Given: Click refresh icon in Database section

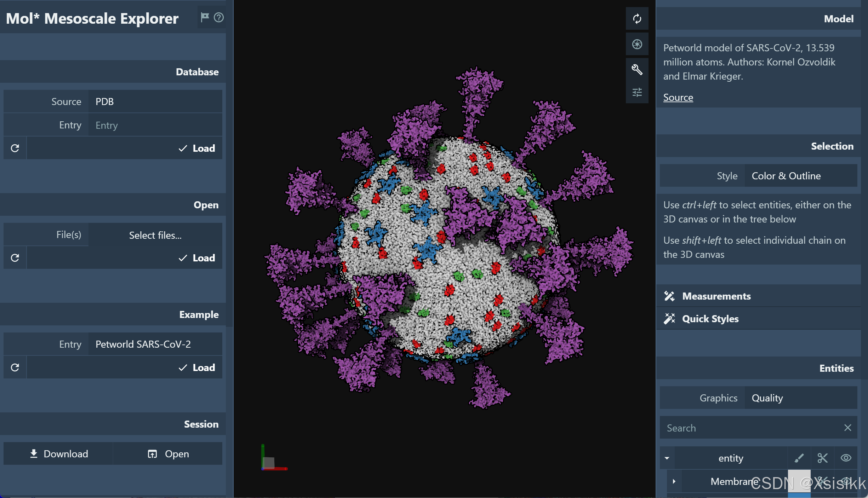Looking at the screenshot, I should (15, 148).
